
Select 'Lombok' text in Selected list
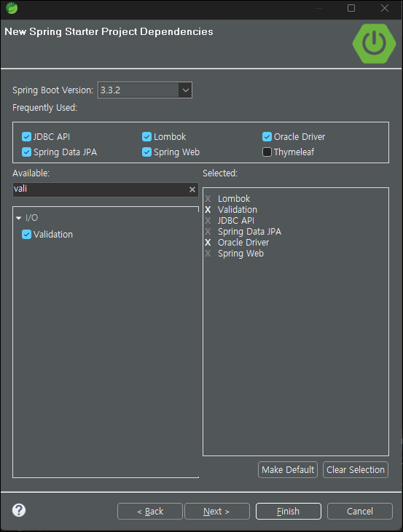234,198
